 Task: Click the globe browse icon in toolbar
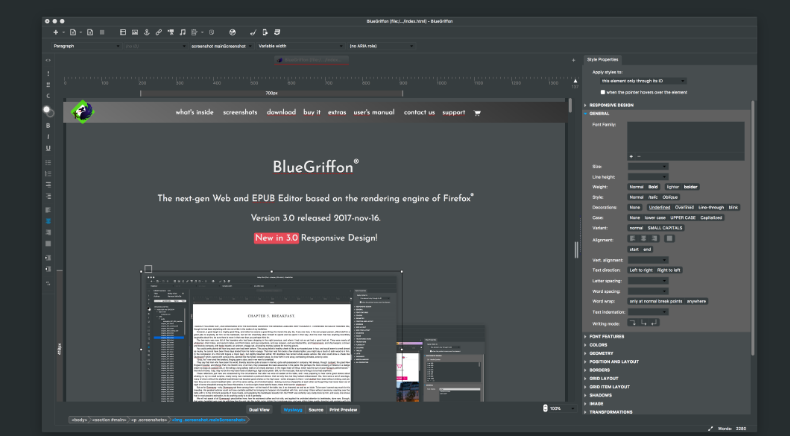232,32
